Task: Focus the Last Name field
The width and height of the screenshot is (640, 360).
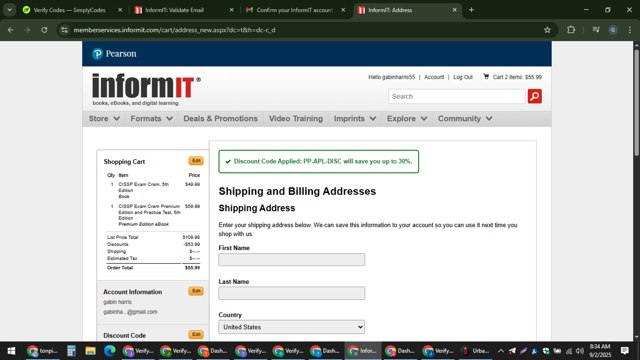Action: click(x=291, y=293)
